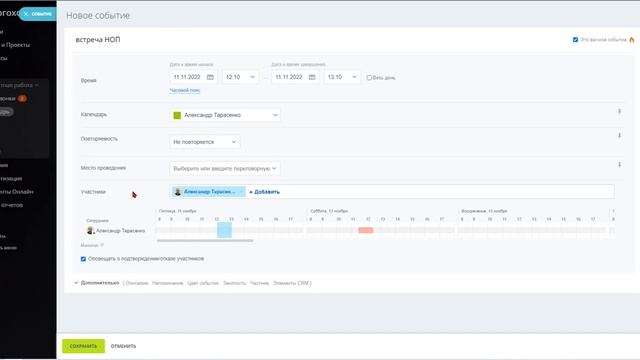Image resolution: width=640 pixels, height=360 pixels.
Task: Click the blue selected time block in planner
Action: (x=224, y=230)
